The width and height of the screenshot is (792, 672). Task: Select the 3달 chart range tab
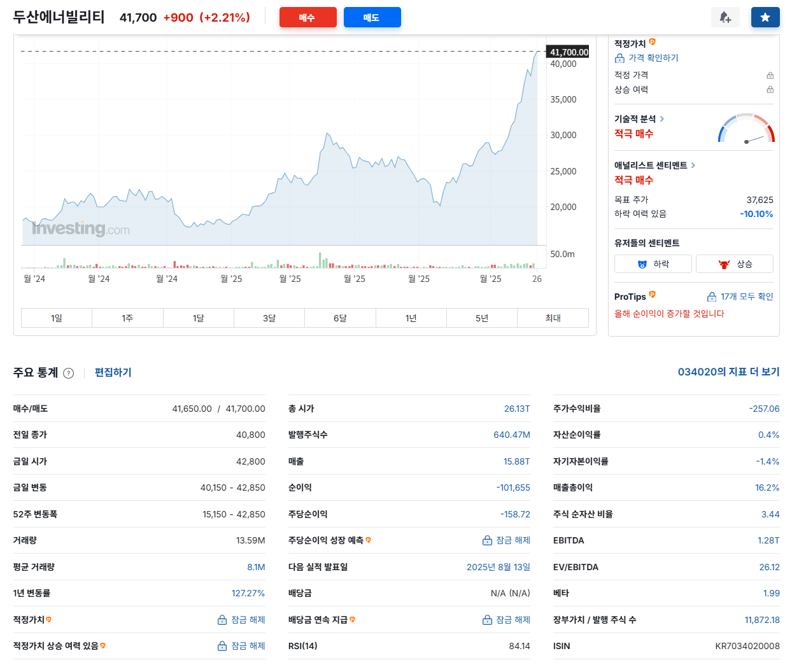point(269,318)
